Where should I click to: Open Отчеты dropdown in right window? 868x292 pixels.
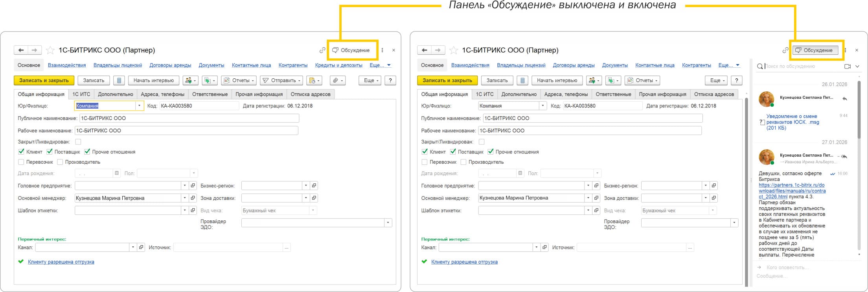coord(642,80)
